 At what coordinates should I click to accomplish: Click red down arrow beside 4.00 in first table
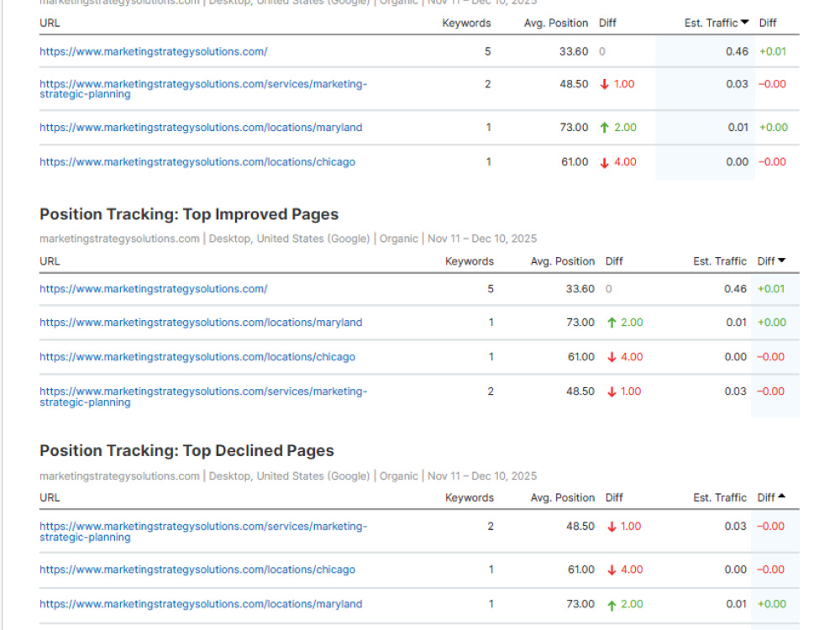point(604,162)
